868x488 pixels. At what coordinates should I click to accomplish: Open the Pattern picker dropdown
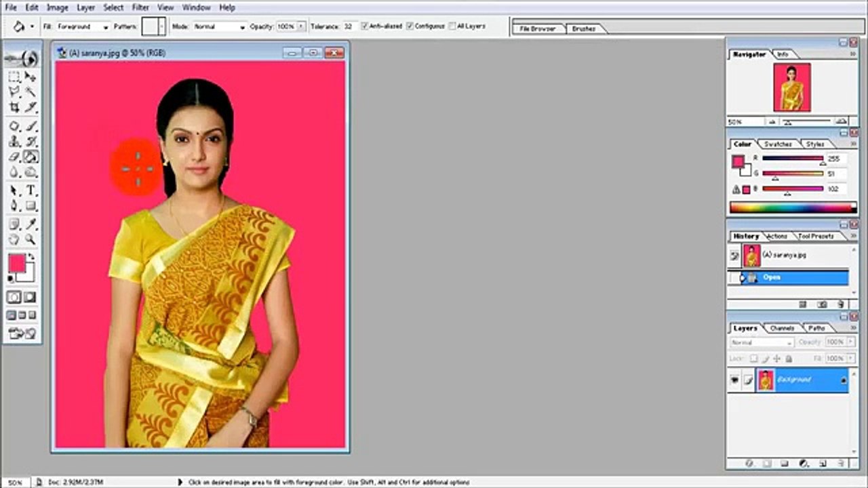click(161, 27)
